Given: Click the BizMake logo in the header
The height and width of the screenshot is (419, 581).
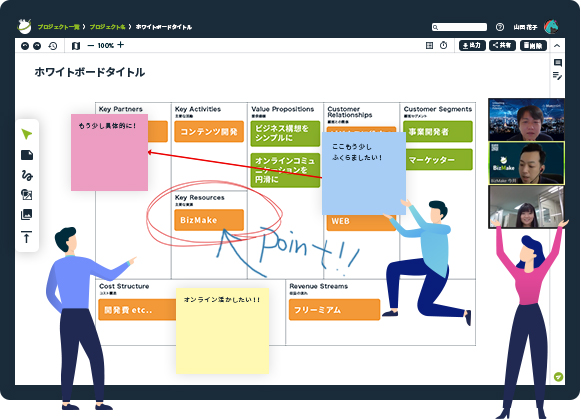Looking at the screenshot, I should pos(24,26).
